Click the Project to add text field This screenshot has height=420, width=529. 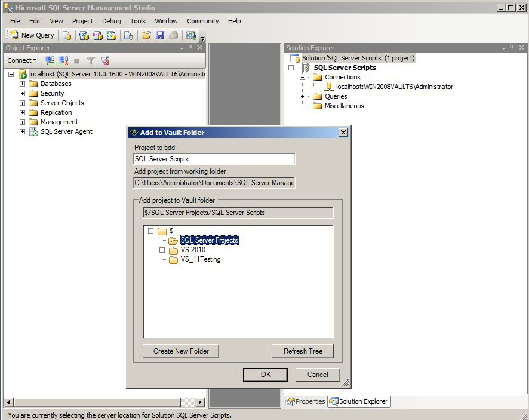[x=214, y=159]
